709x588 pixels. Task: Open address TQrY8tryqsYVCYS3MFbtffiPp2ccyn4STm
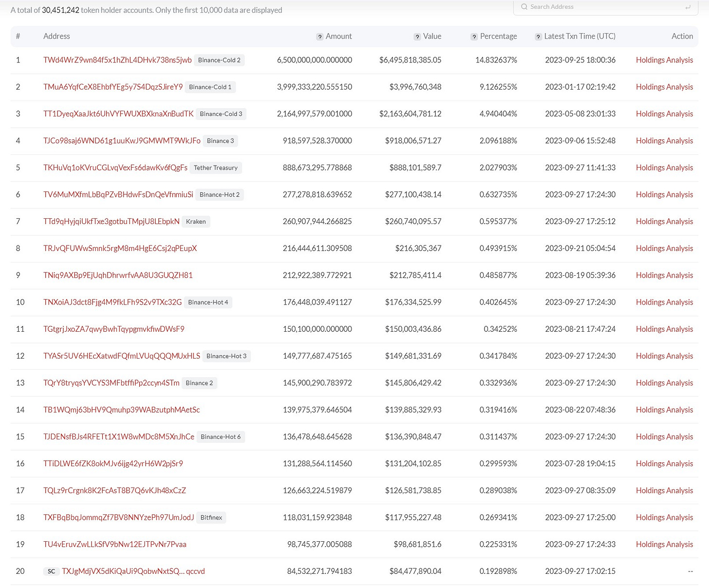coord(112,383)
